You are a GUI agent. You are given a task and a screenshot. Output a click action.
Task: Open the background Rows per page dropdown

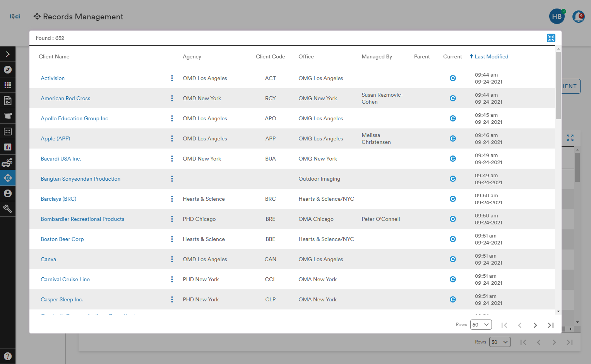[500, 342]
